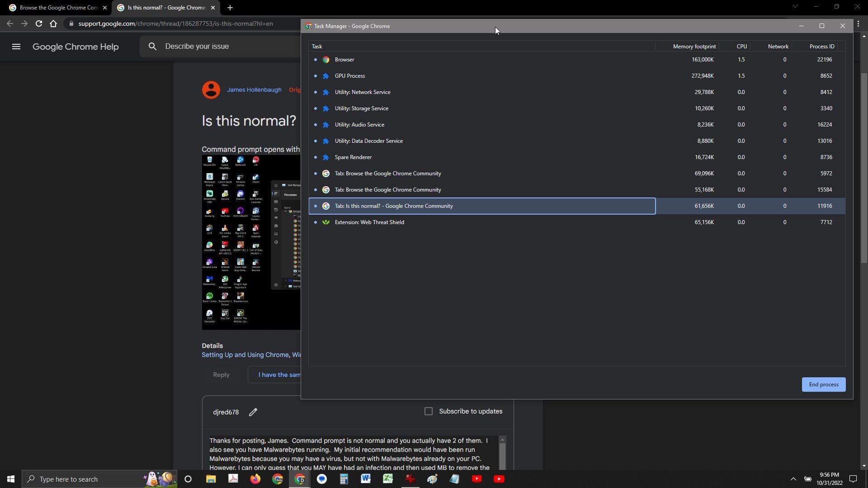Click the Google Chrome Help title link
The image size is (868, 488).
tap(75, 47)
